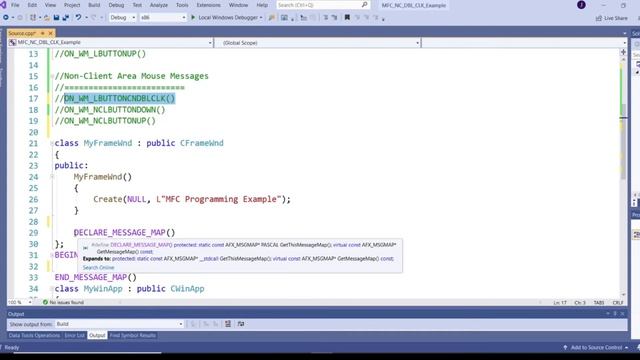Open the Build menu
The image size is (640, 360).
click(x=94, y=5)
